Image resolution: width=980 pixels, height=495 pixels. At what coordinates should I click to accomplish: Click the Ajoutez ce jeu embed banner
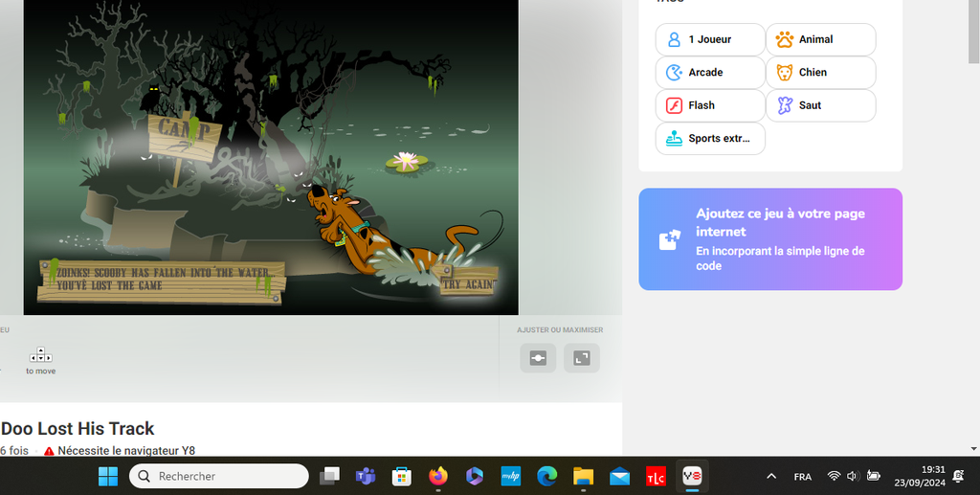tap(770, 239)
